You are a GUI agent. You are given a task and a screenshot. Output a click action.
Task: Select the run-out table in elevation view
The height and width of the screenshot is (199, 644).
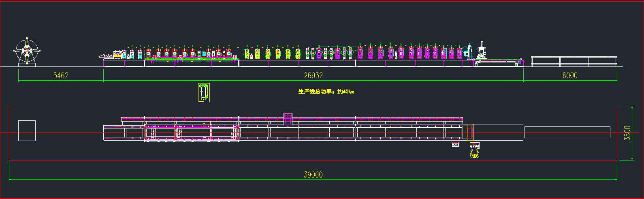click(x=574, y=61)
